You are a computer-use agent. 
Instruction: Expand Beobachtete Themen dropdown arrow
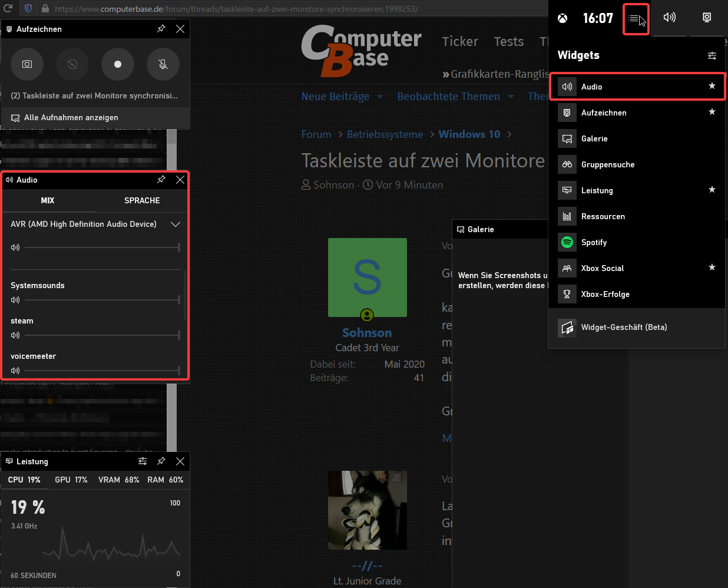[511, 97]
